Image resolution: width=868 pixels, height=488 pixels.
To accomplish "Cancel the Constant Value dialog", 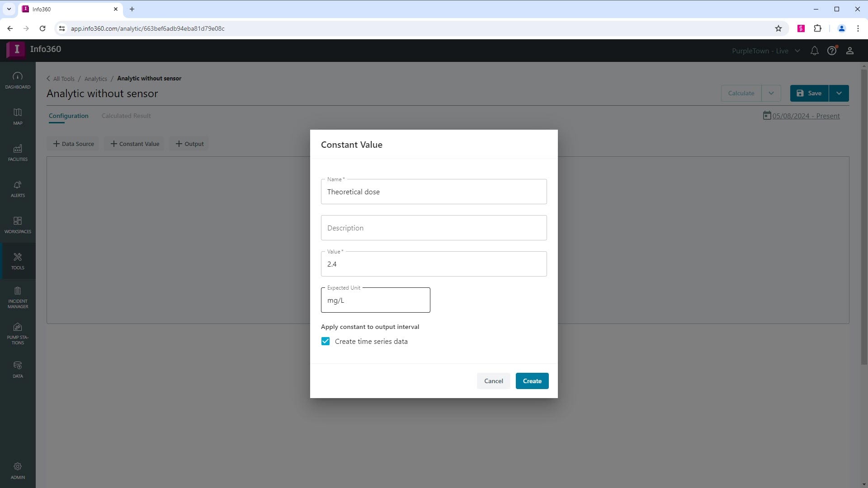I will click(493, 381).
